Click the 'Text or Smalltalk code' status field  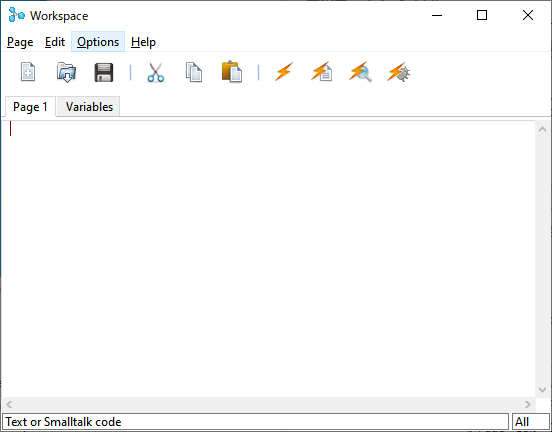pos(256,422)
